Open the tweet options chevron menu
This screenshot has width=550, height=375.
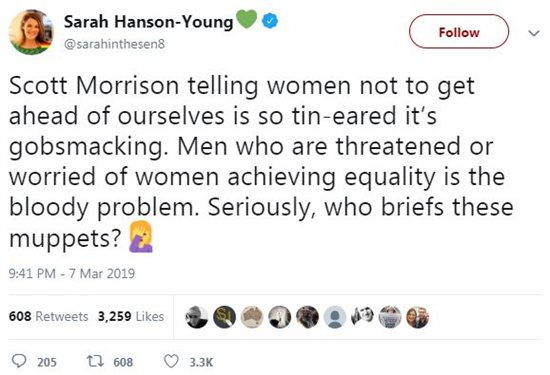[534, 33]
